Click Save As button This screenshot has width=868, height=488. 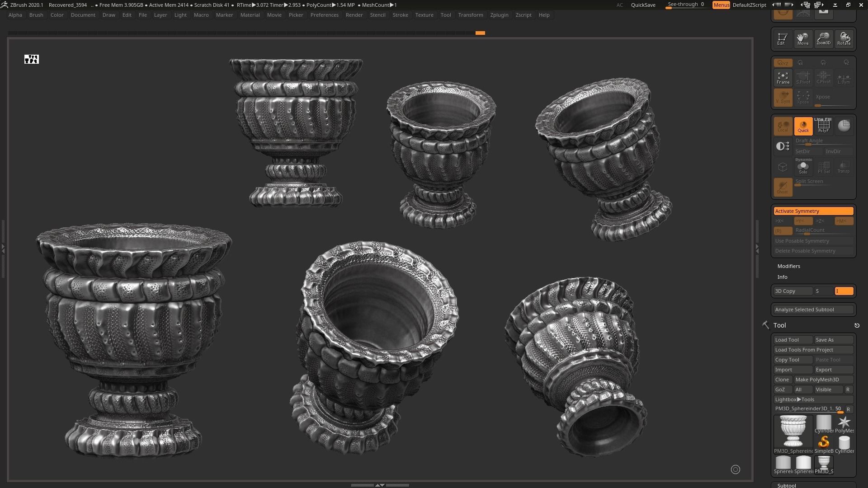pos(834,340)
